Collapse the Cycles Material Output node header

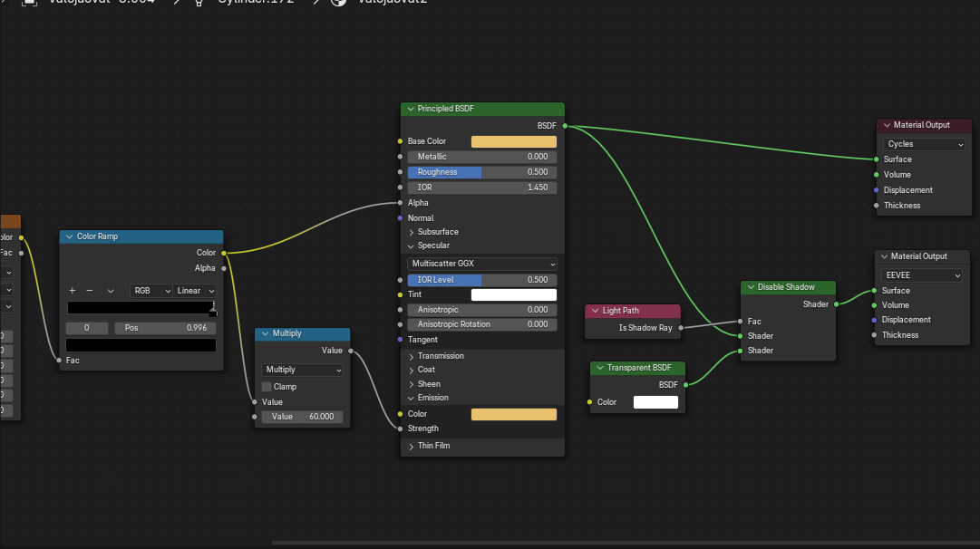(887, 125)
